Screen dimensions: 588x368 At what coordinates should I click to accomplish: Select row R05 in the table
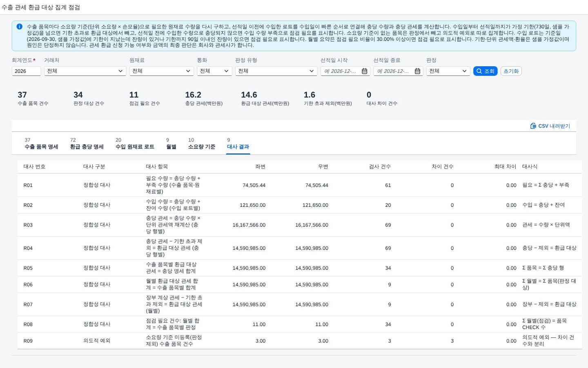point(300,268)
